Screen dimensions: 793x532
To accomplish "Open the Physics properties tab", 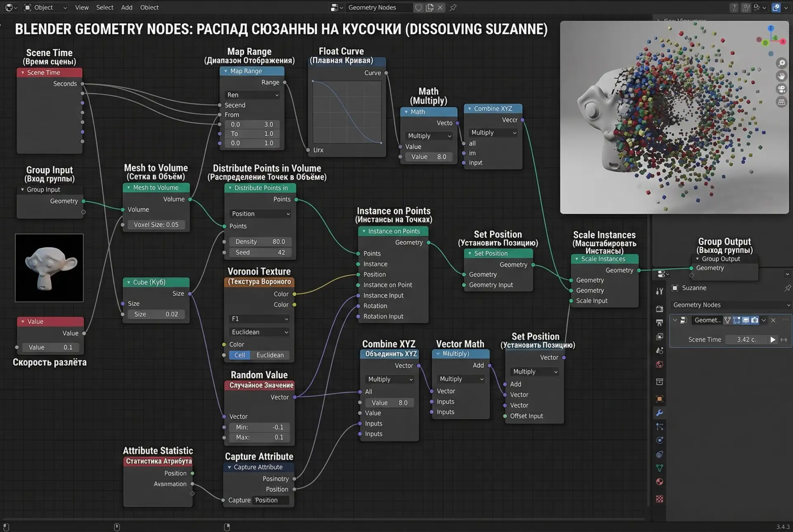I will click(x=660, y=440).
